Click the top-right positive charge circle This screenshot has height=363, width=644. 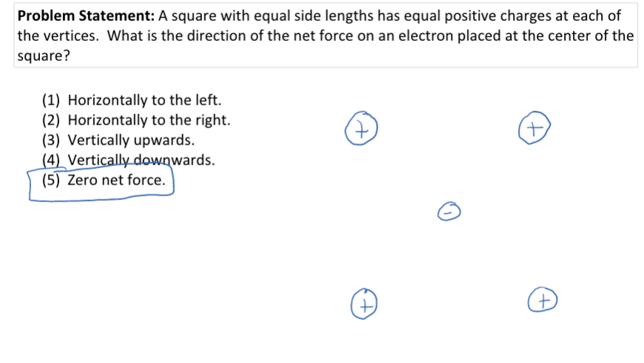[x=534, y=129]
